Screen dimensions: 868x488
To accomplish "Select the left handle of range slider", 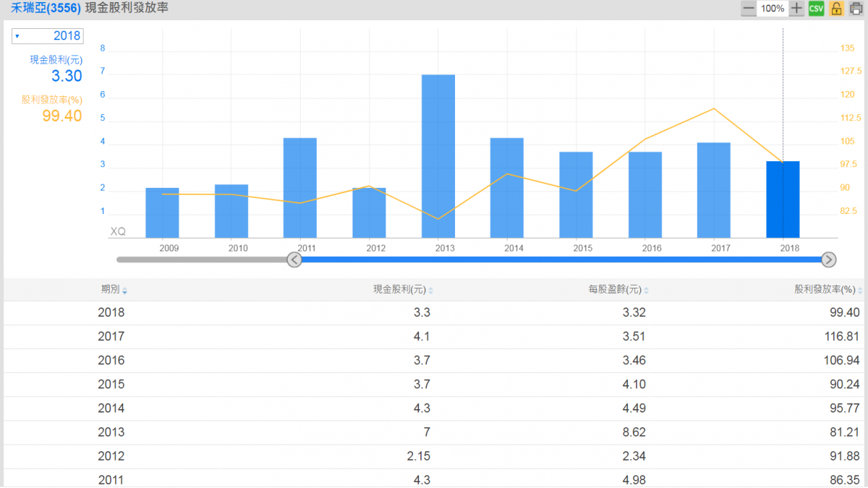I will pyautogui.click(x=294, y=260).
